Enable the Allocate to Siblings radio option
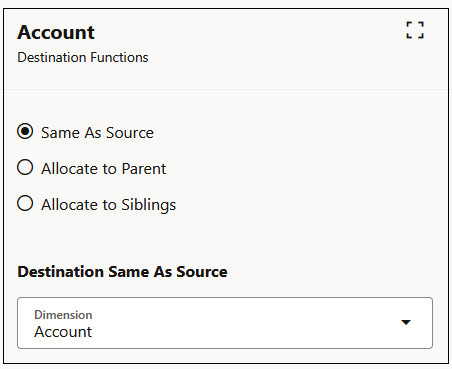 [25, 203]
